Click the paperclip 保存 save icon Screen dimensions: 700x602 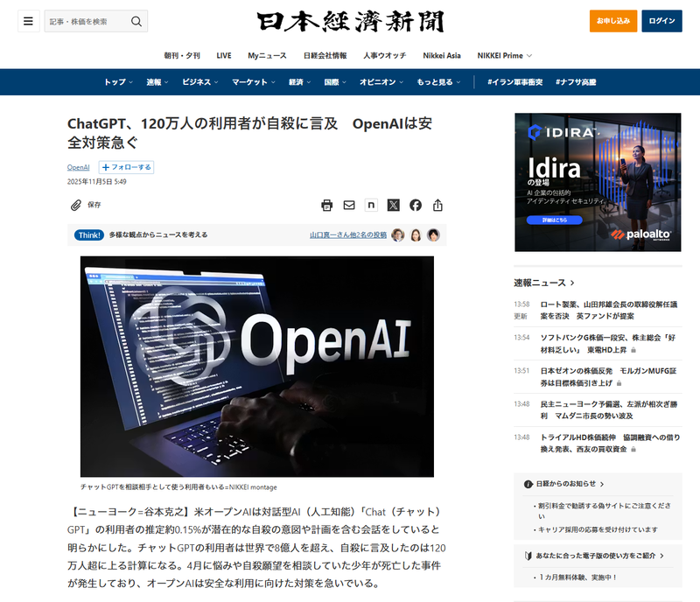76,205
